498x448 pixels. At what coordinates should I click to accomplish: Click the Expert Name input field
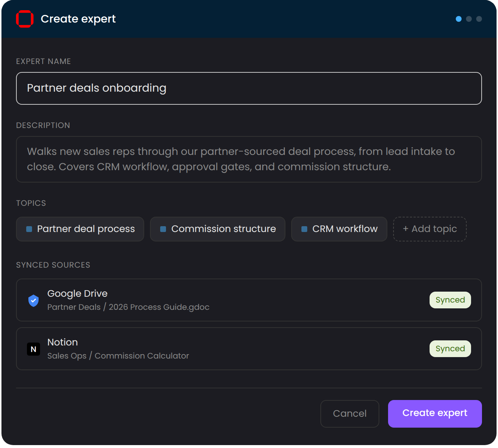[x=249, y=88]
